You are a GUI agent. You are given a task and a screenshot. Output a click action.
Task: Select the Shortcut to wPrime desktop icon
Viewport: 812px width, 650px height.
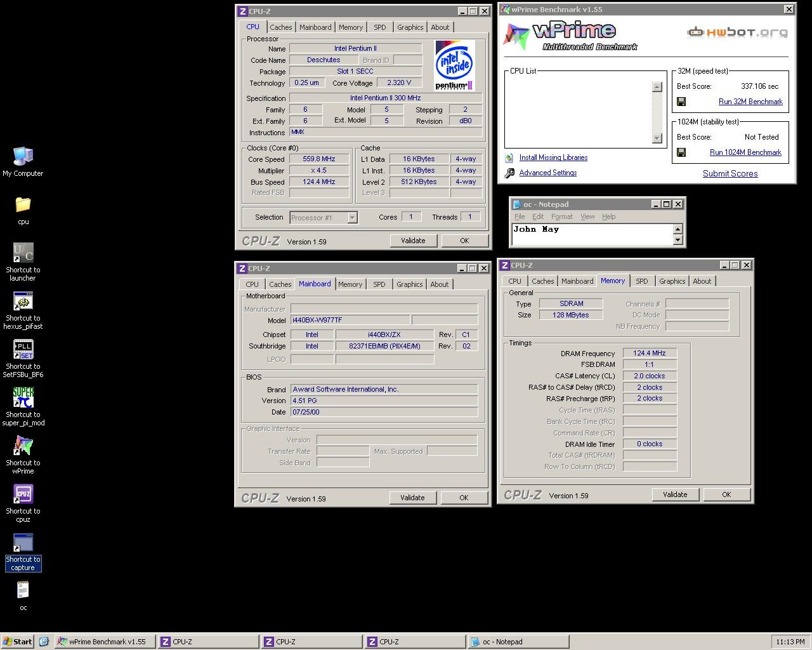tap(23, 454)
